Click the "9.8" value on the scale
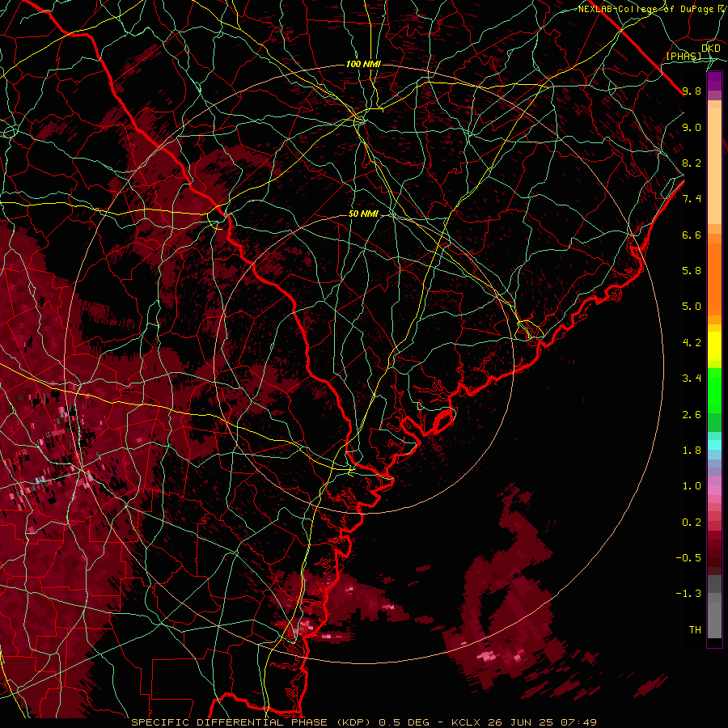The height and width of the screenshot is (728, 728). tap(692, 91)
